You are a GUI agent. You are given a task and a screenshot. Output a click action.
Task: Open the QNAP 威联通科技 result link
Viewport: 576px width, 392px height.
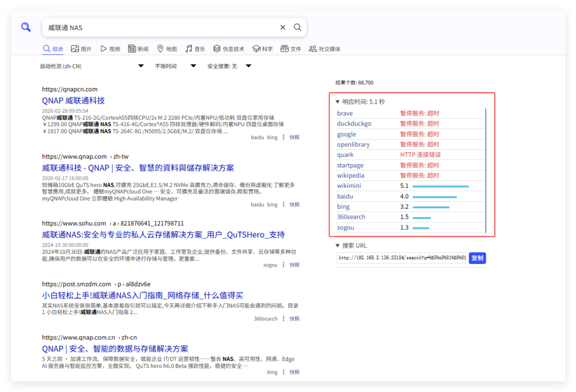[73, 100]
